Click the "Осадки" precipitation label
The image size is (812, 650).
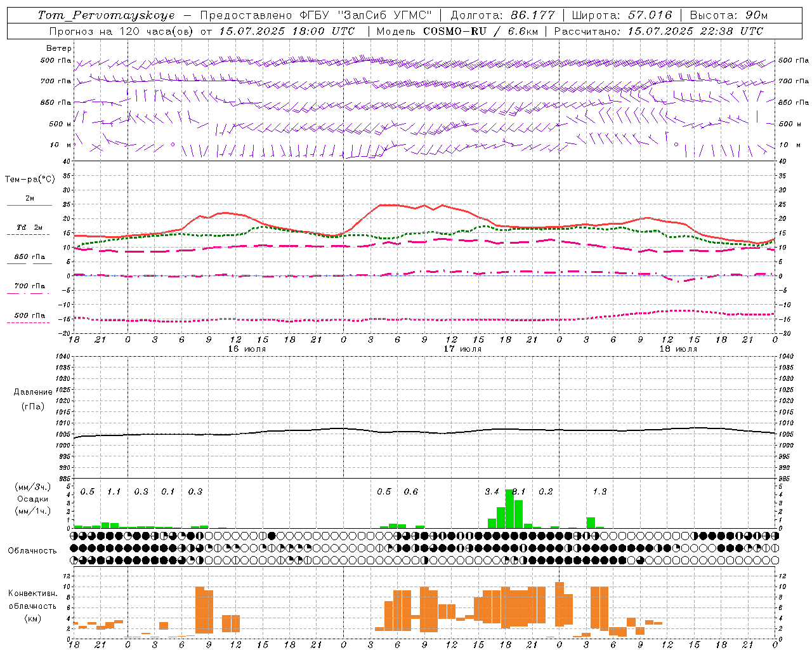tap(33, 499)
